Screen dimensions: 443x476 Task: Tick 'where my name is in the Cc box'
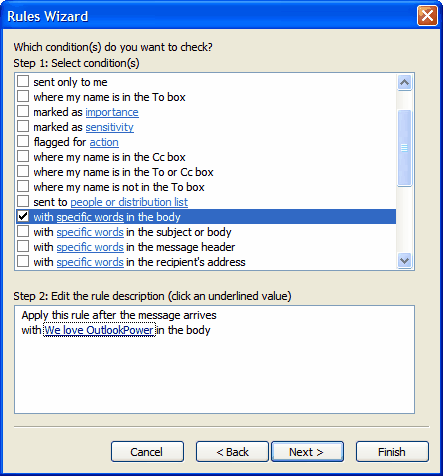pyautogui.click(x=23, y=156)
